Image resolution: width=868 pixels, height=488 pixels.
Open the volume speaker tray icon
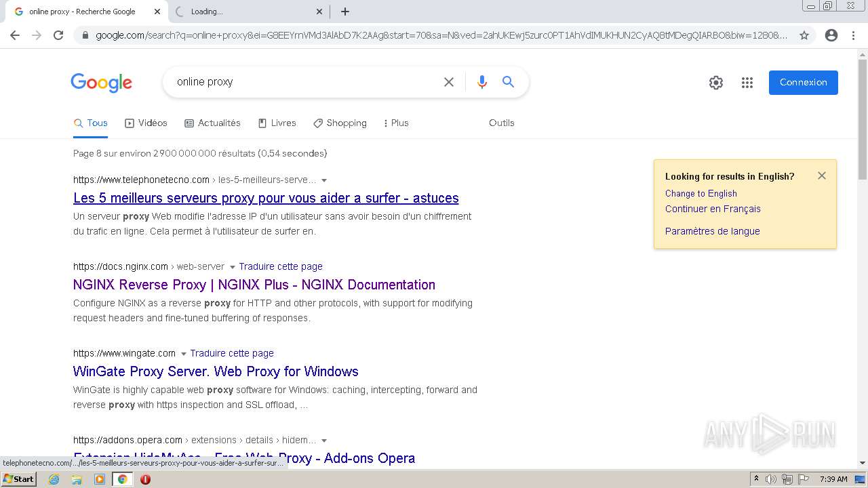click(x=771, y=479)
